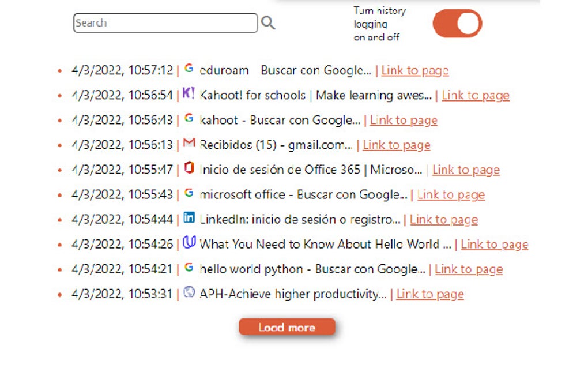Screen dimensions: 588x368
Task: Click the Google favicon beside eduroam entry
Action: coord(189,69)
